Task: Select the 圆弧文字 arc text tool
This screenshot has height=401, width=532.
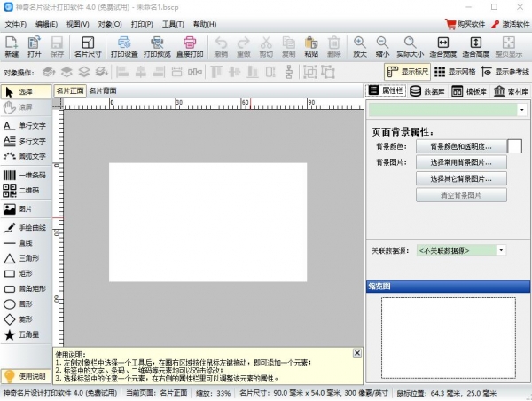Action: pos(26,156)
